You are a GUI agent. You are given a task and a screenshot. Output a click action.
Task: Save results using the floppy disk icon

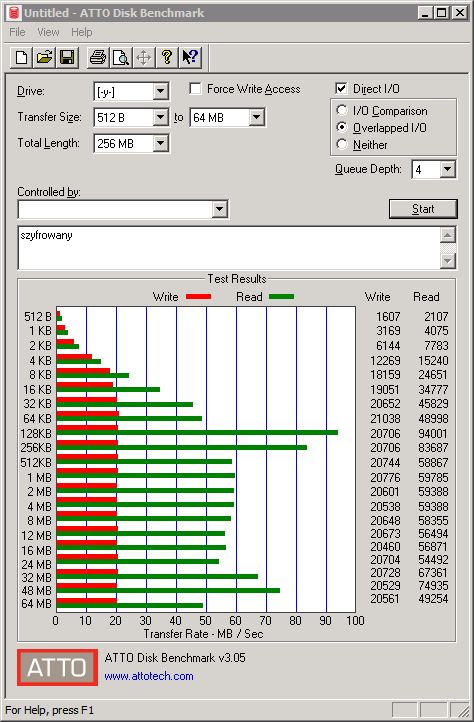point(67,58)
